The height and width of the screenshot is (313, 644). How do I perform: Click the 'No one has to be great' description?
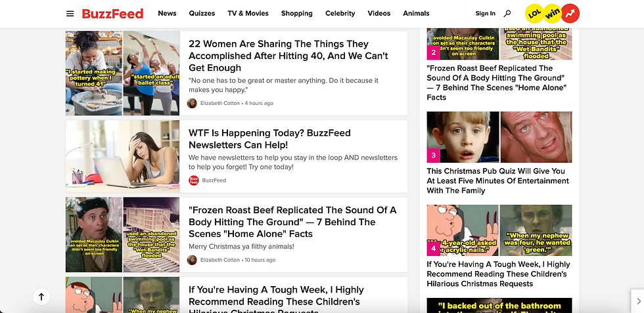[x=283, y=85]
